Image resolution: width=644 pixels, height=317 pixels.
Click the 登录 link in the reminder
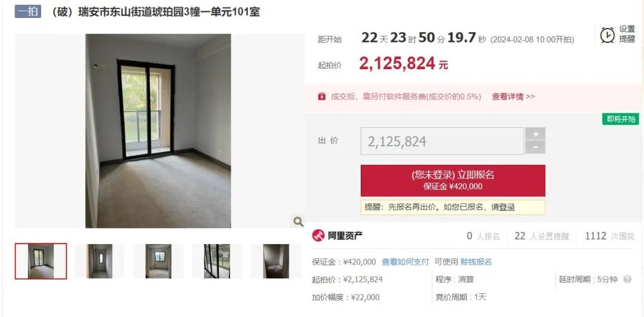point(507,207)
